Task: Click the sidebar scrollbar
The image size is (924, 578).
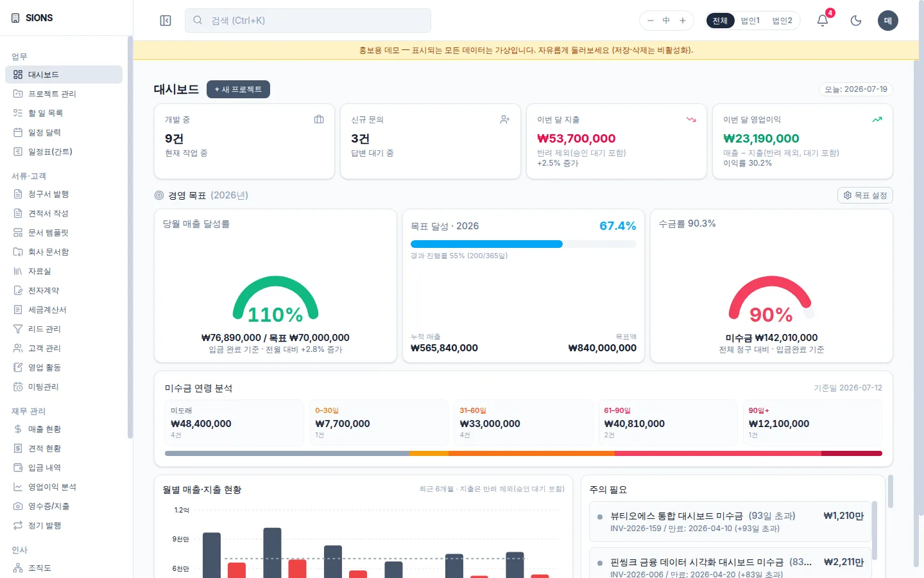Action: 130,238
